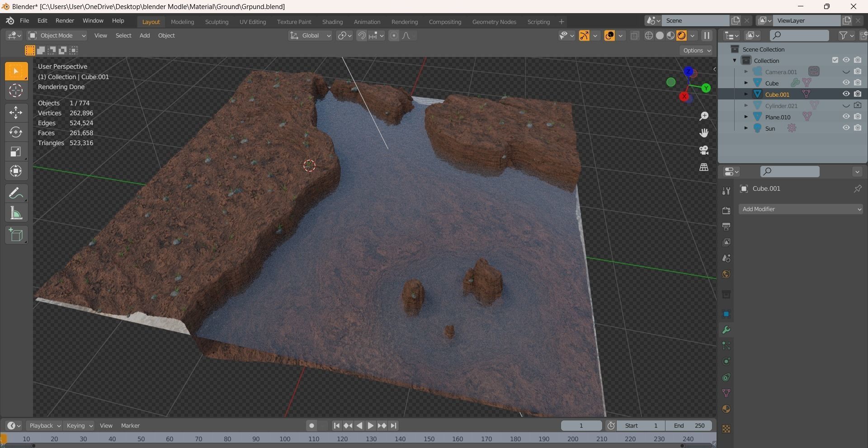Open the Object Data properties tab
The image size is (868, 448).
726,393
